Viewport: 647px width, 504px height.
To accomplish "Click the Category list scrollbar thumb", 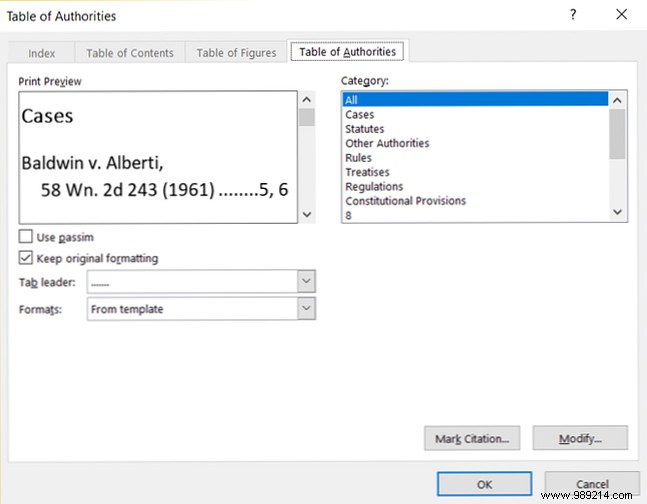I will click(x=617, y=134).
